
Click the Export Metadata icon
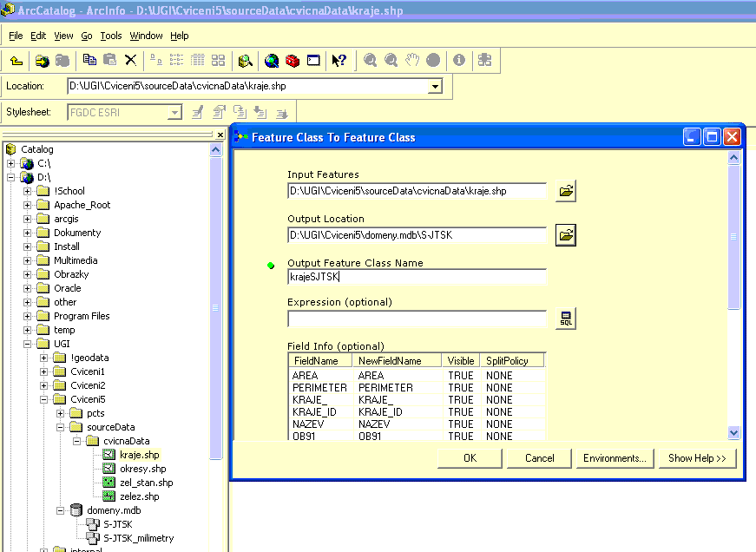[x=281, y=112]
